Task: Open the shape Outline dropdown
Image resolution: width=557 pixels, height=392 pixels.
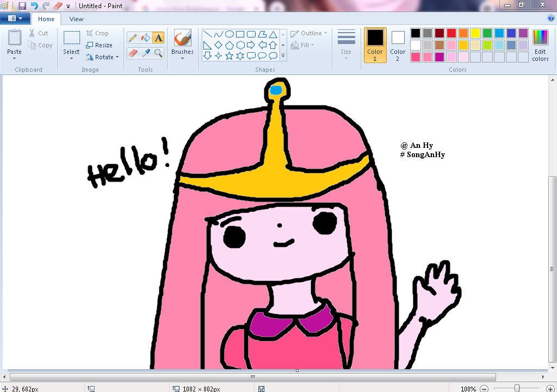Action: tap(308, 33)
